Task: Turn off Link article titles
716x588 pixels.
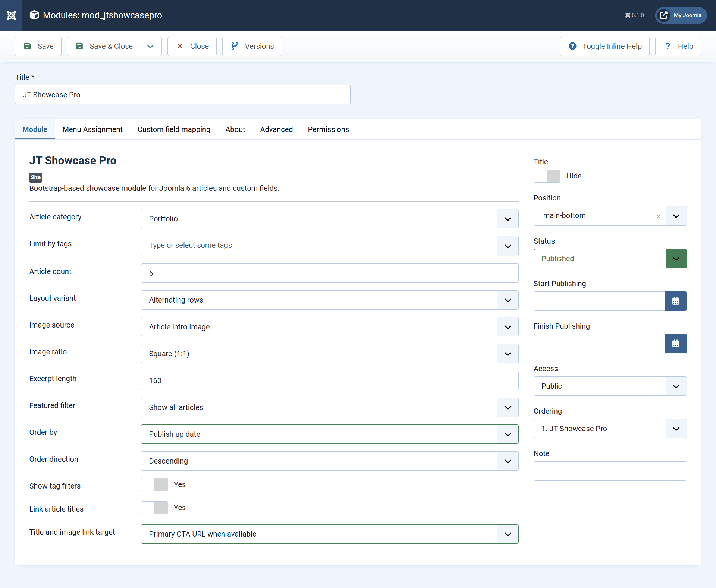Action: pyautogui.click(x=154, y=508)
